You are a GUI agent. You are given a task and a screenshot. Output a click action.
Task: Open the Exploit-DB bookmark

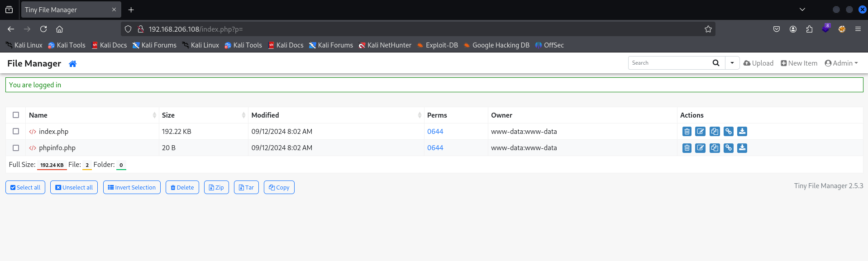click(437, 45)
